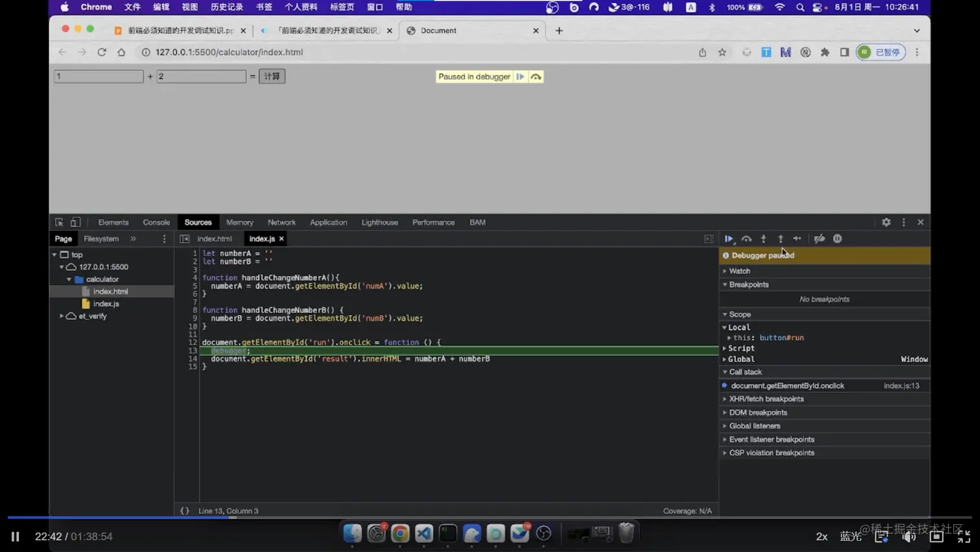980x552 pixels.
Task: Collapse the Breakpoints section
Action: (725, 285)
